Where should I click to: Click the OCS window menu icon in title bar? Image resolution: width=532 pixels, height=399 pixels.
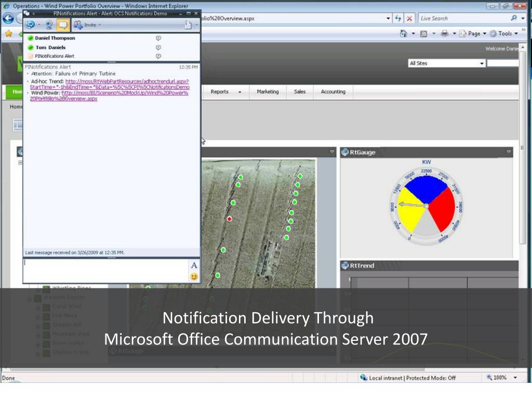(x=27, y=14)
